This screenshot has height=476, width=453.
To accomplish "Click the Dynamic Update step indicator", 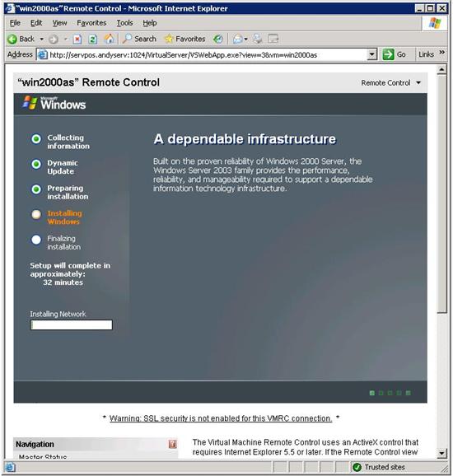I will 36,164.
